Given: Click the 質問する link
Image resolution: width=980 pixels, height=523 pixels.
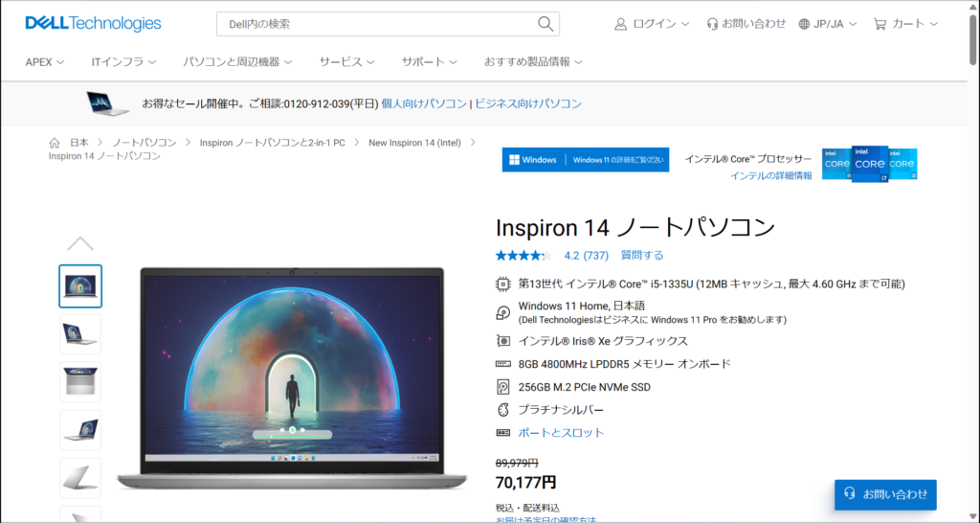Looking at the screenshot, I should point(642,255).
